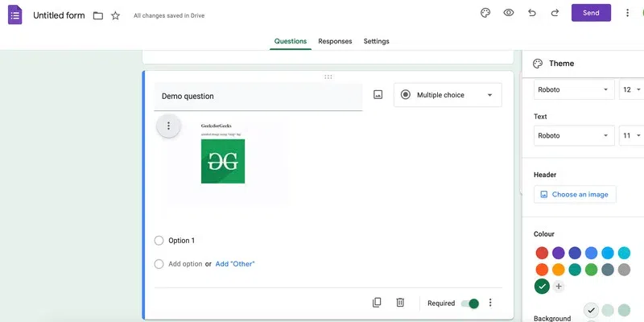The height and width of the screenshot is (322, 644).
Task: Toggle the Required switch
Action: (470, 303)
